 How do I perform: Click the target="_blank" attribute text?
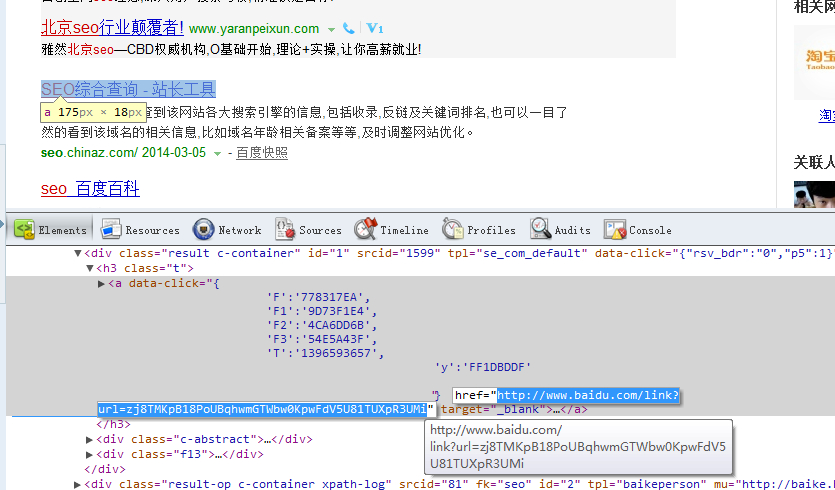(x=490, y=410)
